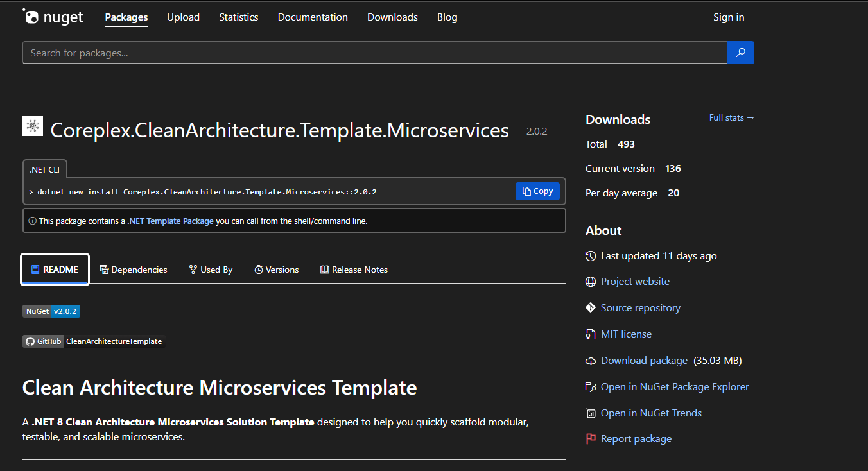View the MIT license link
Image resolution: width=868 pixels, height=471 pixels.
[x=626, y=334]
